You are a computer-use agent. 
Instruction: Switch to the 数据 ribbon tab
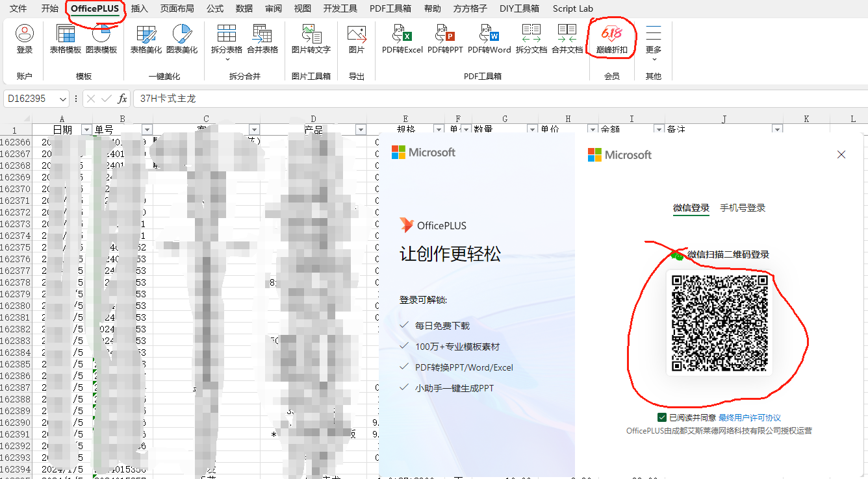tap(244, 8)
